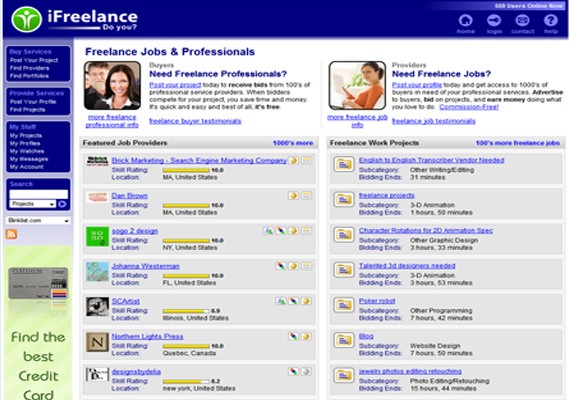Click folder icon beside Blog project
The height and width of the screenshot is (400, 570).
(344, 341)
